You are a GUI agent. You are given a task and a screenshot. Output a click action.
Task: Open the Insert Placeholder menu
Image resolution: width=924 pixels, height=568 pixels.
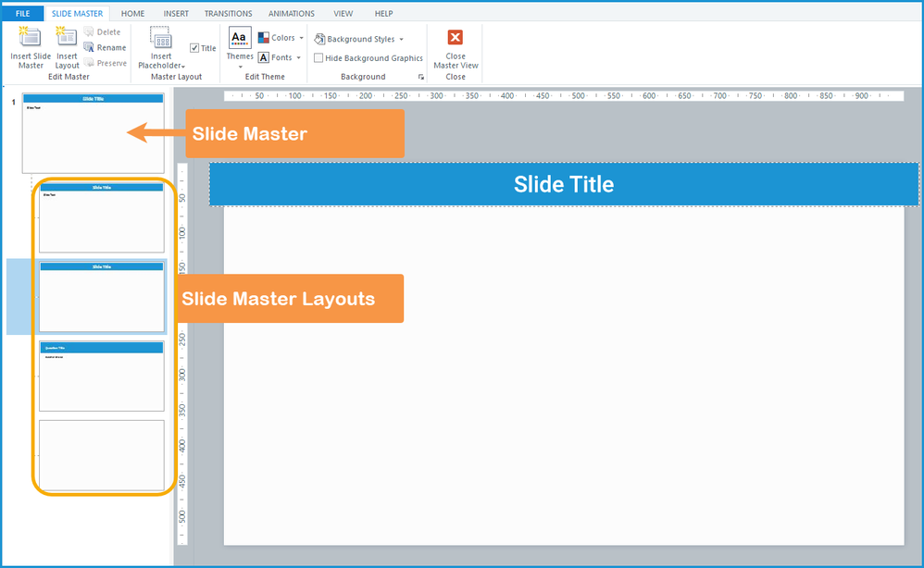click(161, 48)
